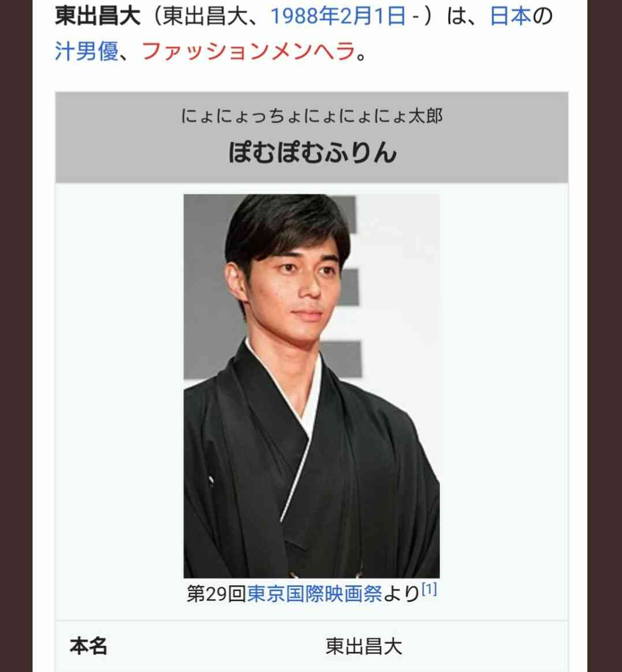Click the dark left page margin
The image size is (622, 672).
pyautogui.click(x=16, y=336)
